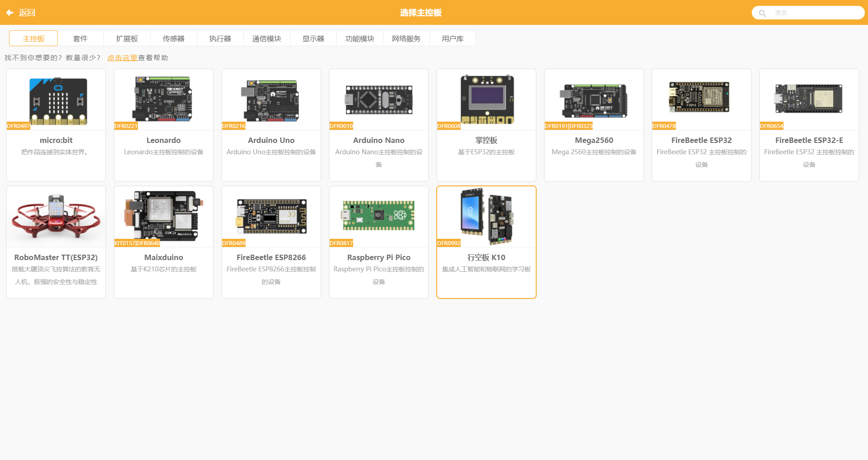Click the 返回 back button text
The height and width of the screenshot is (460, 868).
[27, 13]
